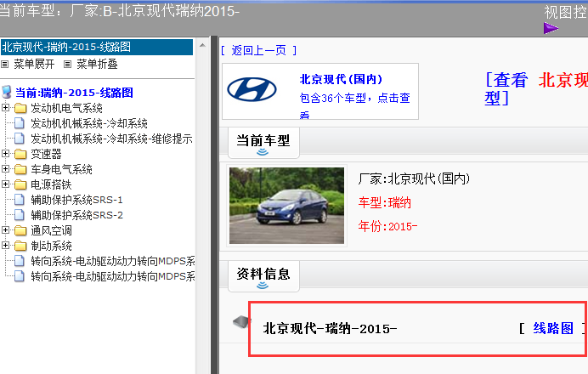Click the computer icon beside 当前:瑞纳-2015-线路图

point(7,93)
